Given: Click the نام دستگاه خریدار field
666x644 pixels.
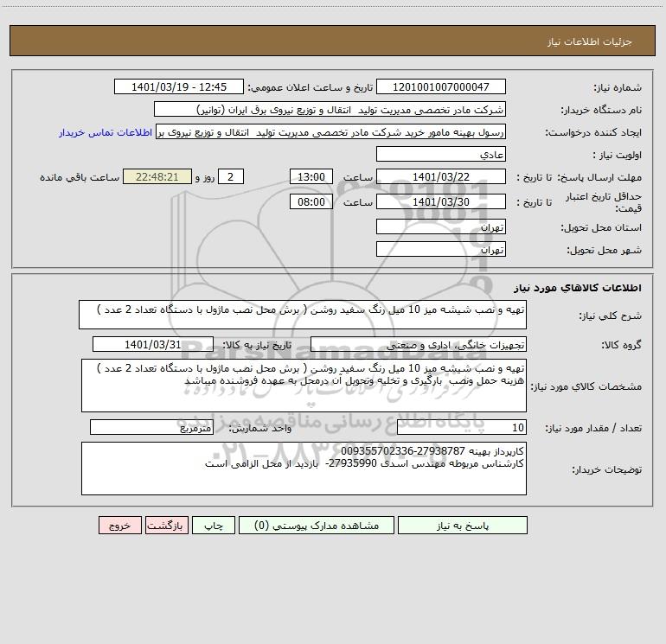Looking at the screenshot, I should [330, 109].
